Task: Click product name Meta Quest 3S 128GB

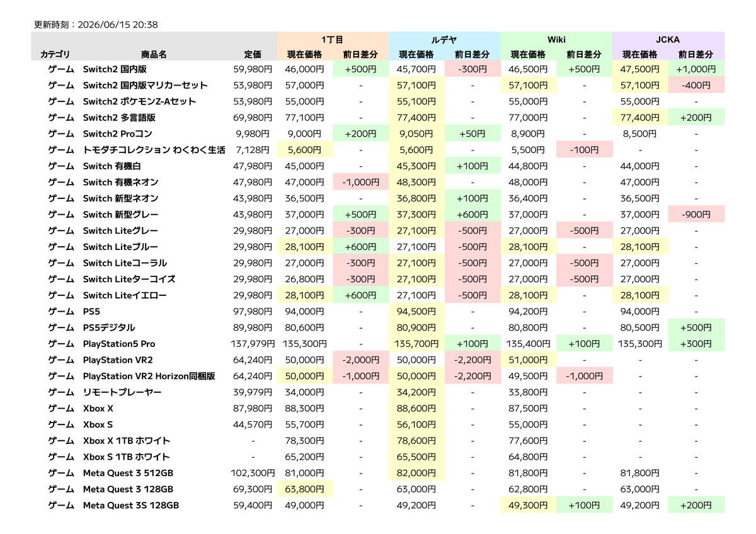Action: (131, 506)
